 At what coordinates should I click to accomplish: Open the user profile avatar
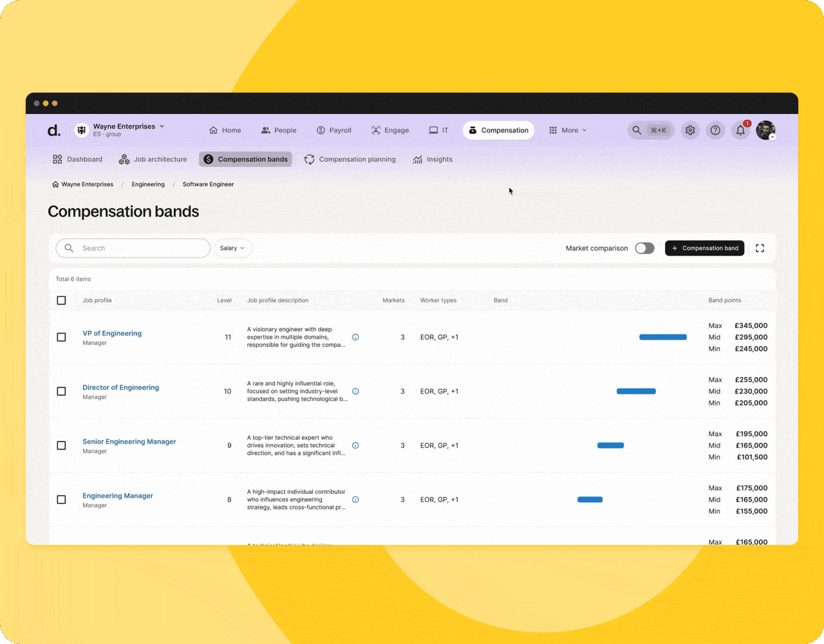click(x=765, y=130)
